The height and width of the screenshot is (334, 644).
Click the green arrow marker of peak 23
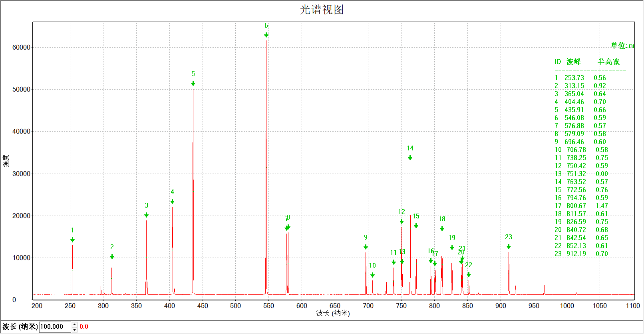click(509, 247)
